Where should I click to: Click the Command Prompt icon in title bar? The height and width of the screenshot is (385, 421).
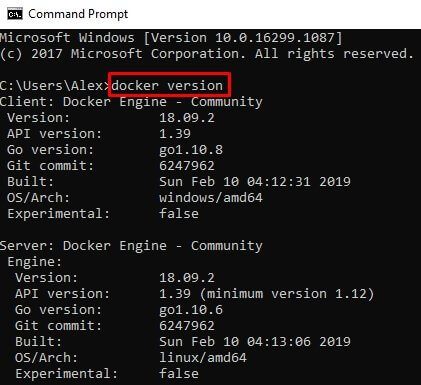pyautogui.click(x=15, y=14)
